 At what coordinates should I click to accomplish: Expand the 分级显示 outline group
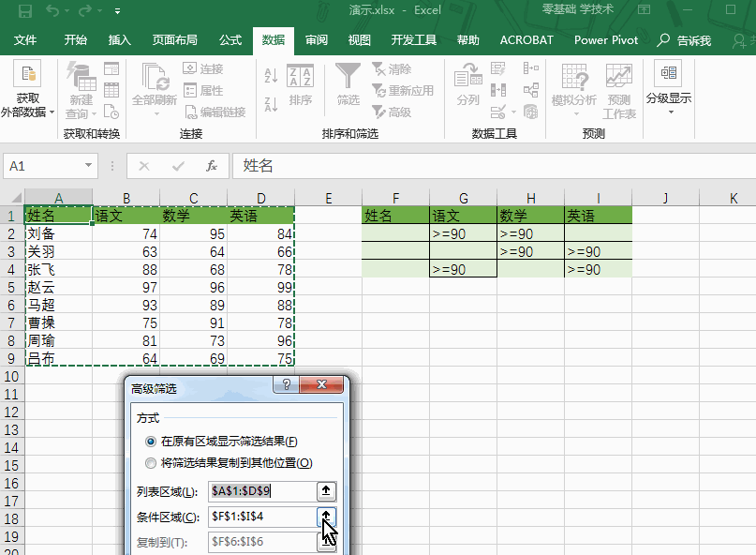(x=669, y=89)
